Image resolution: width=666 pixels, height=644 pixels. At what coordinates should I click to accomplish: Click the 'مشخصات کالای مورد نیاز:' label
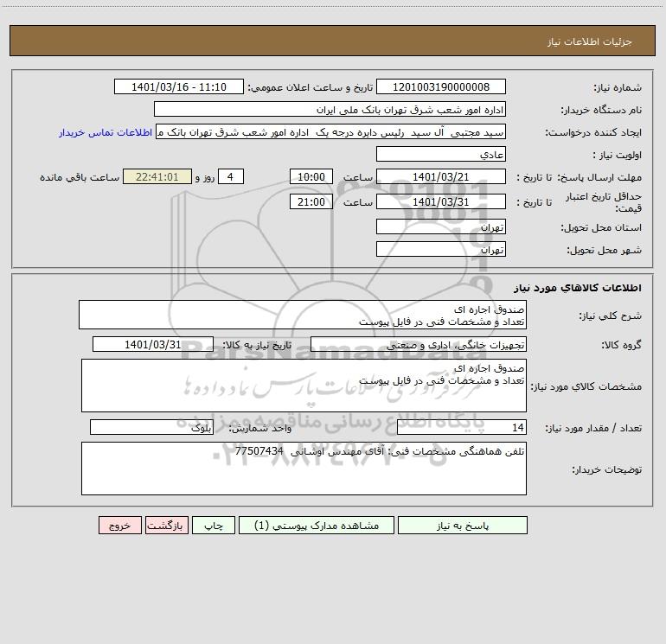[586, 386]
